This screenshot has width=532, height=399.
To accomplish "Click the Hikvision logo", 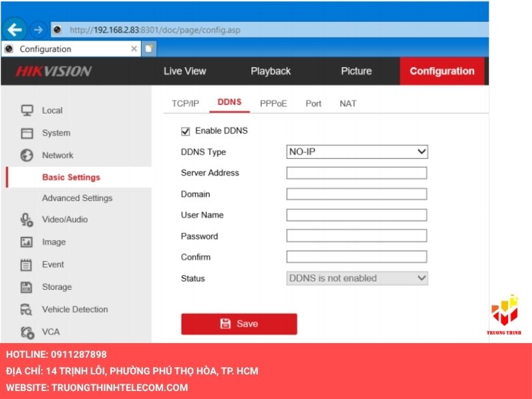I will click(54, 71).
